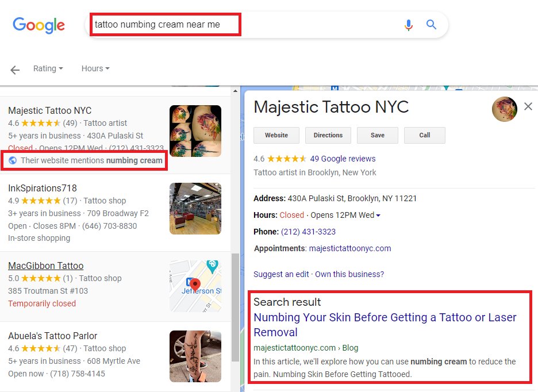
Task: Select Majestic Tattoo NYC listing title
Action: point(50,110)
